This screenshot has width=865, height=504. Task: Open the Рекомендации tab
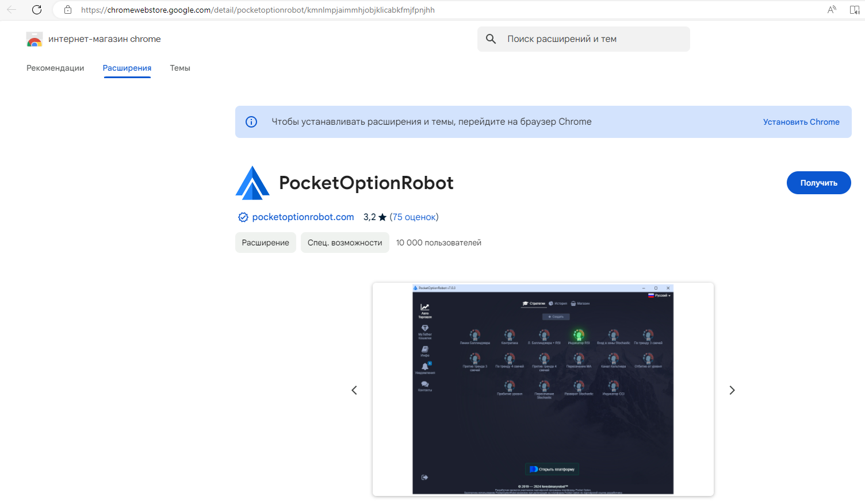pos(55,68)
